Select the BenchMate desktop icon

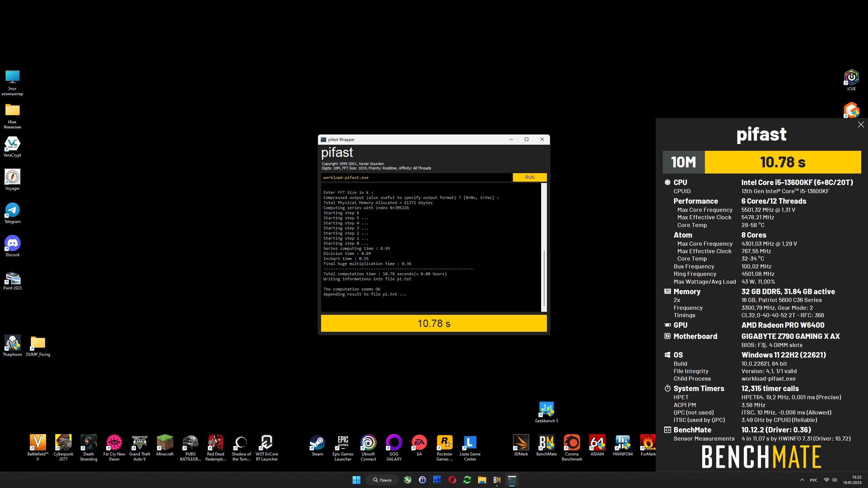[x=547, y=445]
